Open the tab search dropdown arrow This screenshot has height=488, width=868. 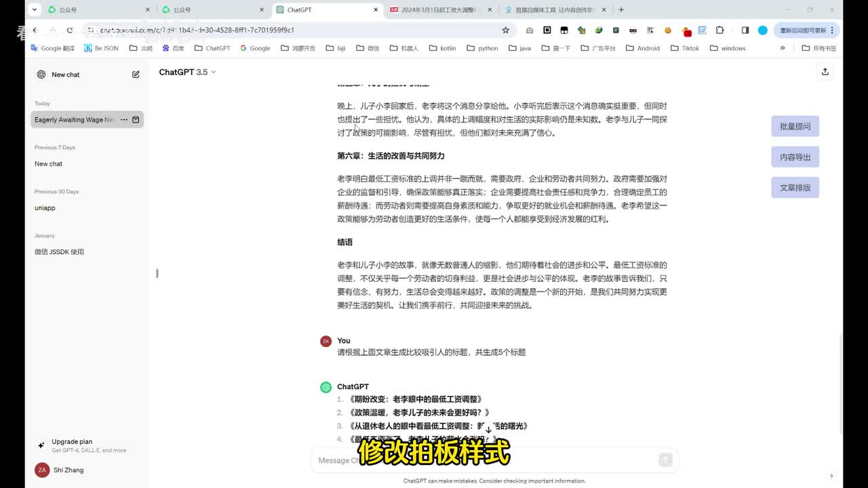tap(35, 9)
